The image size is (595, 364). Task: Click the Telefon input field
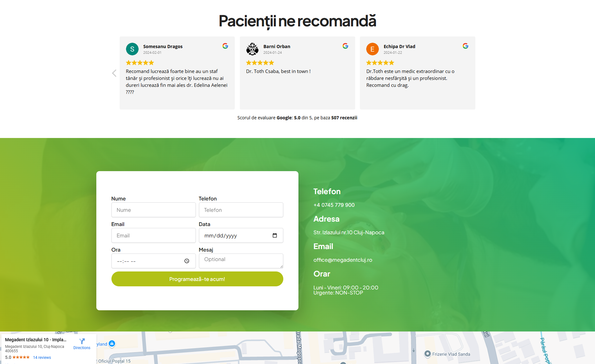click(x=241, y=210)
